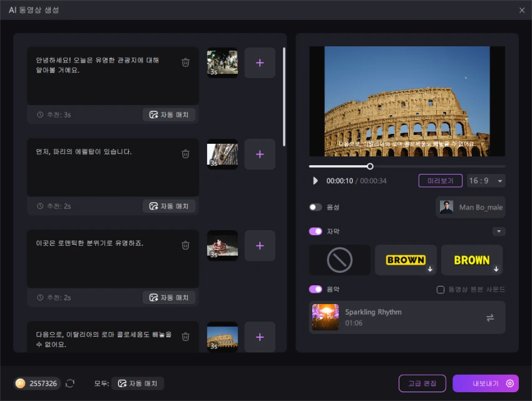Select the Colosseum scene thumbnail

[222, 337]
